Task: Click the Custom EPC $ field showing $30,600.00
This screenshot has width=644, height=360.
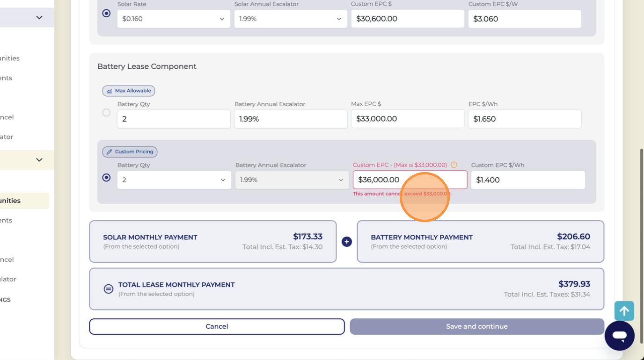Action: click(x=408, y=19)
